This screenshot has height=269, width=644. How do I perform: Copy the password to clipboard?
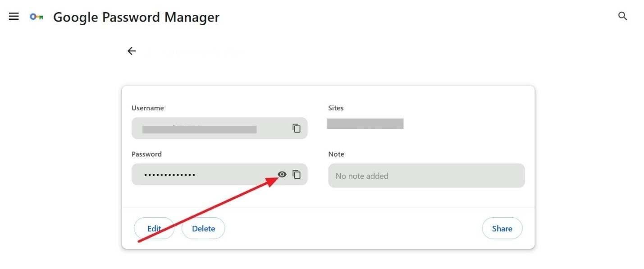coord(297,174)
